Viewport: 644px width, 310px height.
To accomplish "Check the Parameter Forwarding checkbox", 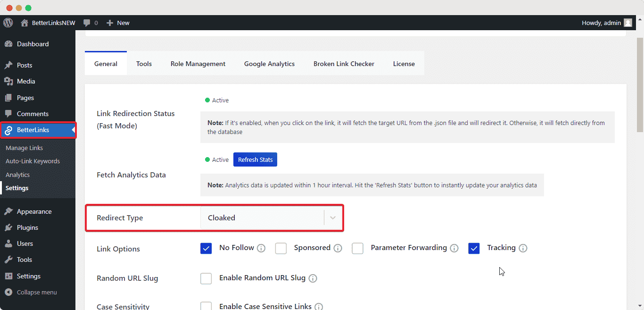I will point(358,248).
